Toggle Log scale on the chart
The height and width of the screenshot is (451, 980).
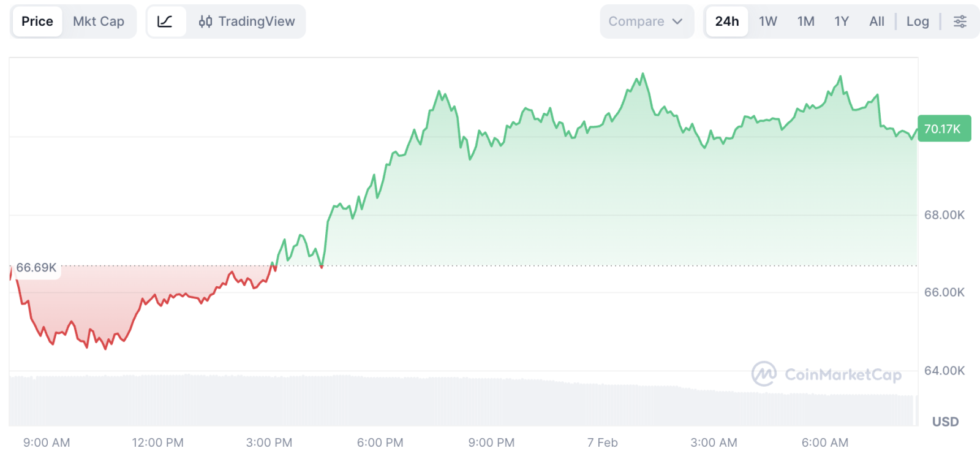pyautogui.click(x=918, y=21)
